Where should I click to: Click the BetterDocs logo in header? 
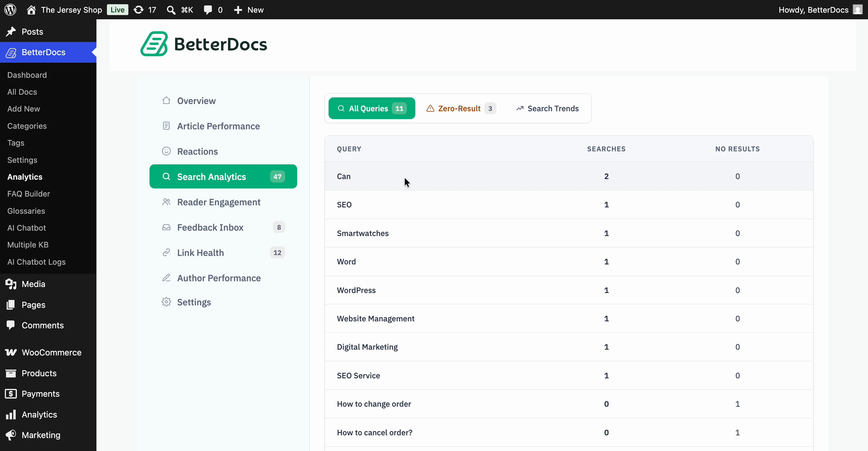tap(203, 44)
